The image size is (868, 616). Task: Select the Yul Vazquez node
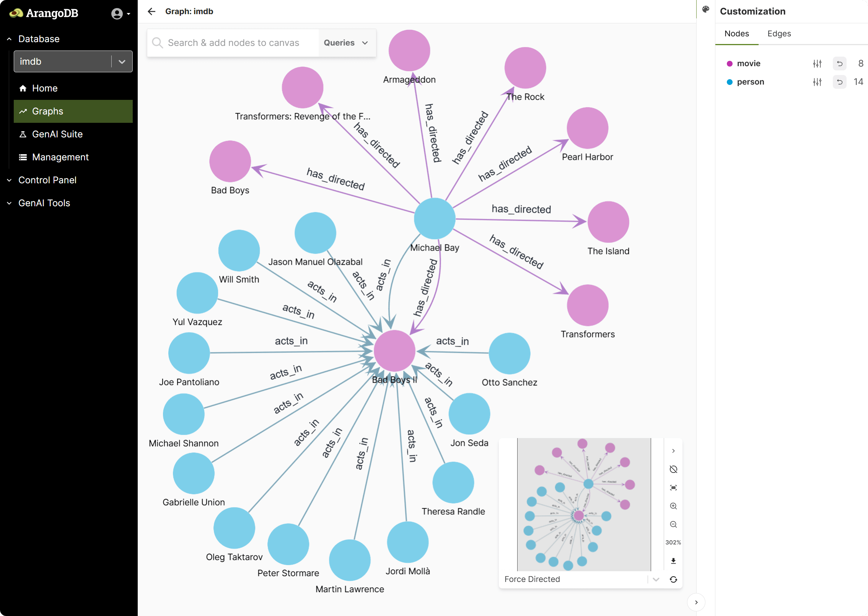pos(197,293)
